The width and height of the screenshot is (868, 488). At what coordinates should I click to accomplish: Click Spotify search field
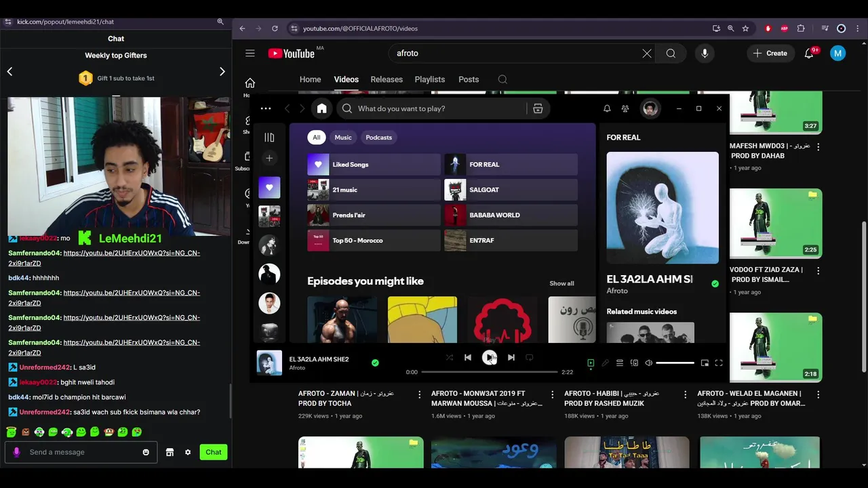tap(431, 108)
